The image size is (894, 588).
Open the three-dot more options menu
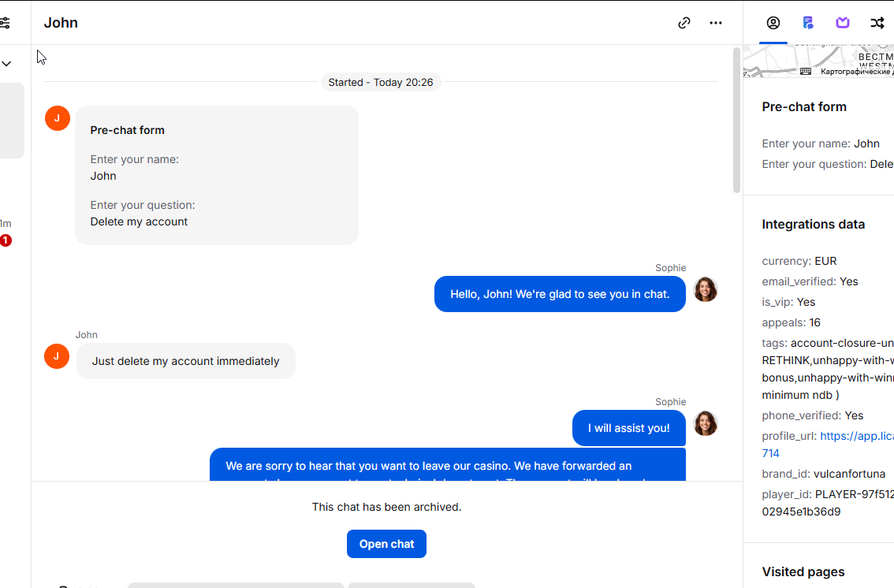(x=716, y=23)
